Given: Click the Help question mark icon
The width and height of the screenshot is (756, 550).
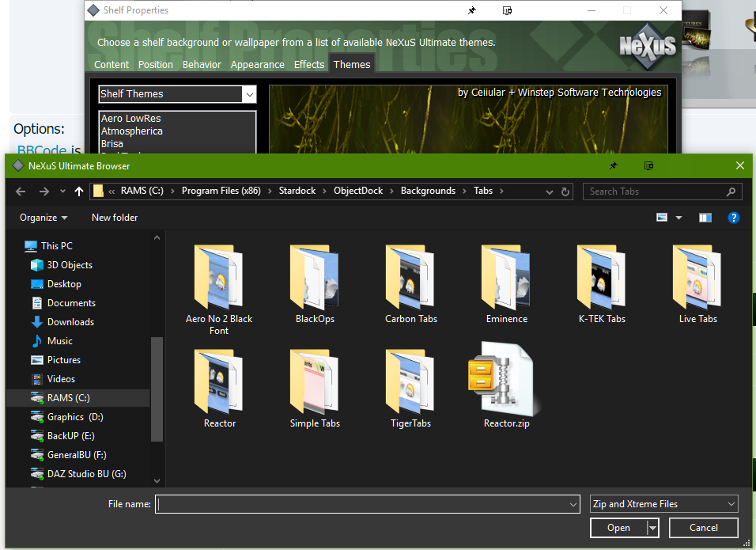Looking at the screenshot, I should (733, 218).
